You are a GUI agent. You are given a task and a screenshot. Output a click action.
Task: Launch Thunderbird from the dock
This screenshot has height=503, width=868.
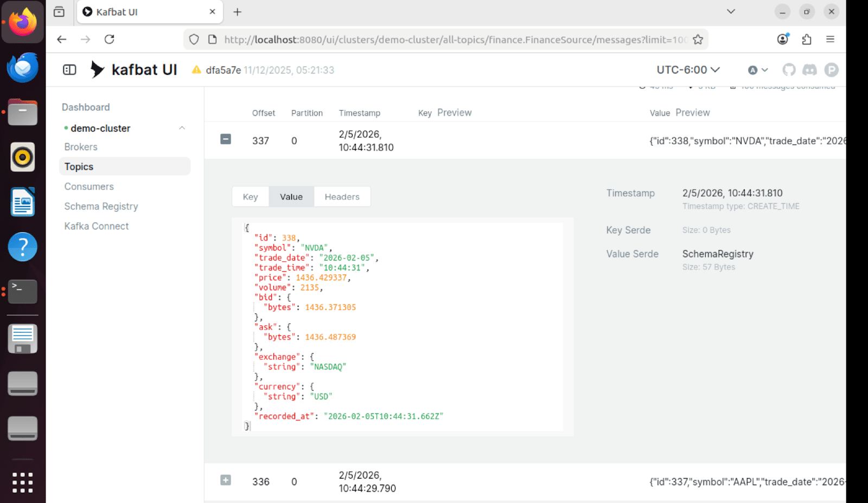(x=22, y=67)
